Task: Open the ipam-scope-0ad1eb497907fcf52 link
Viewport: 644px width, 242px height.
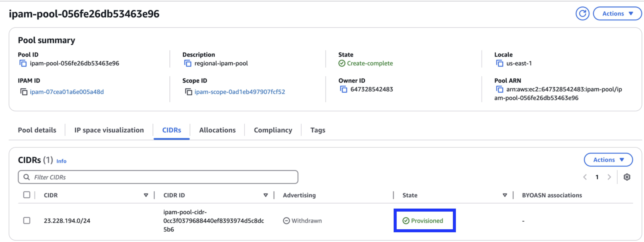Action: click(240, 92)
